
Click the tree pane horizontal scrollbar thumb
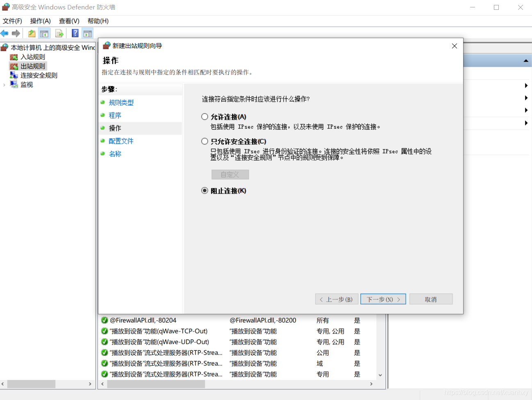32,384
